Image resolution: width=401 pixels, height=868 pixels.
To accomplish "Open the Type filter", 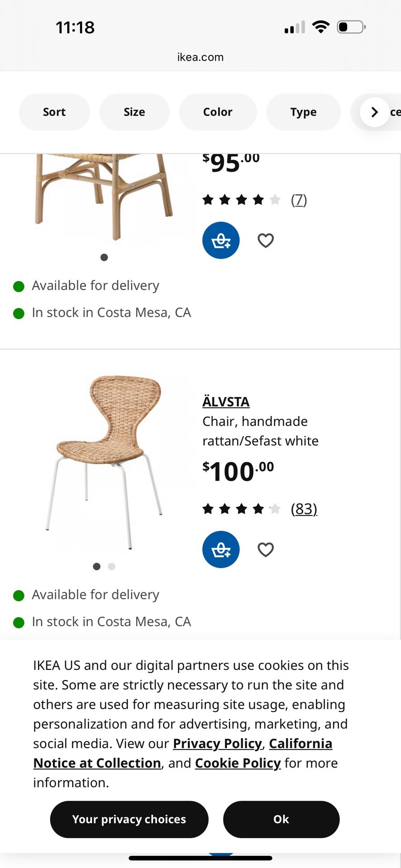I will pos(303,112).
